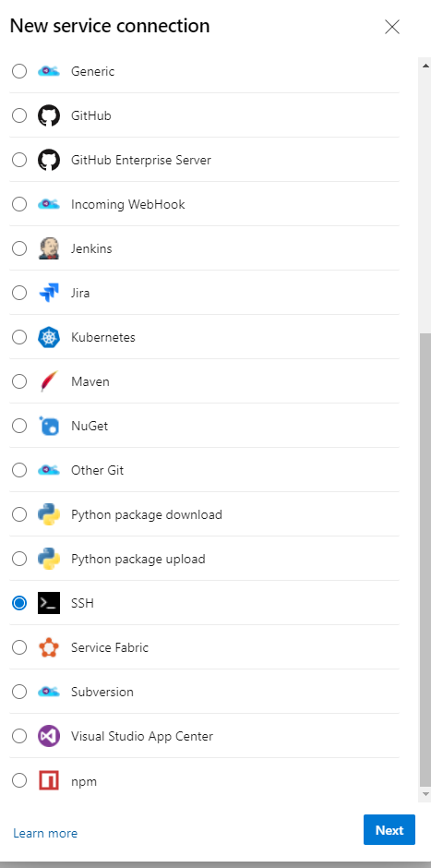
Task: Choose the Subversion radio button
Action: (19, 692)
